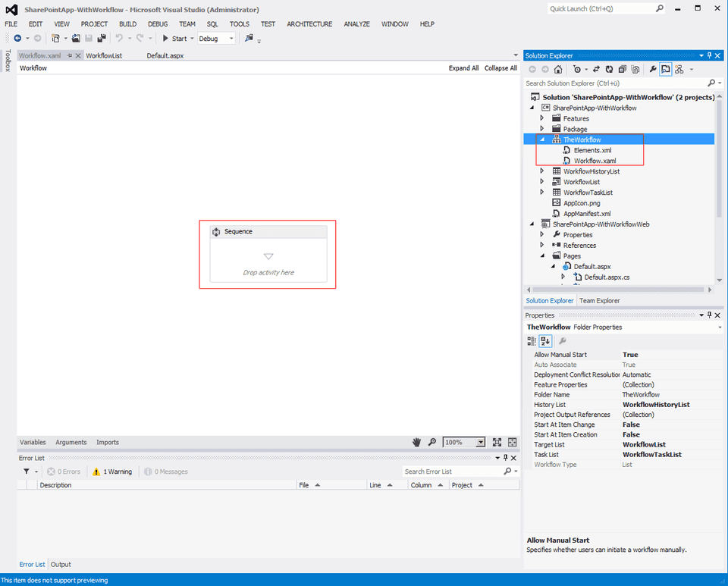Toggle Preview Selected Items in Solution Explorer

click(x=665, y=69)
